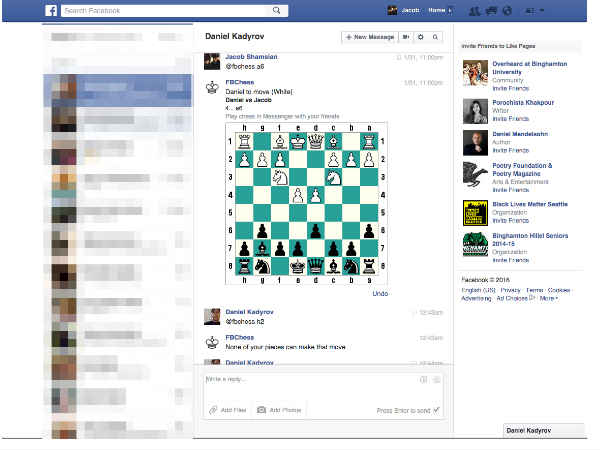The width and height of the screenshot is (600, 450).
Task: Search within this conversation
Action: (x=435, y=37)
